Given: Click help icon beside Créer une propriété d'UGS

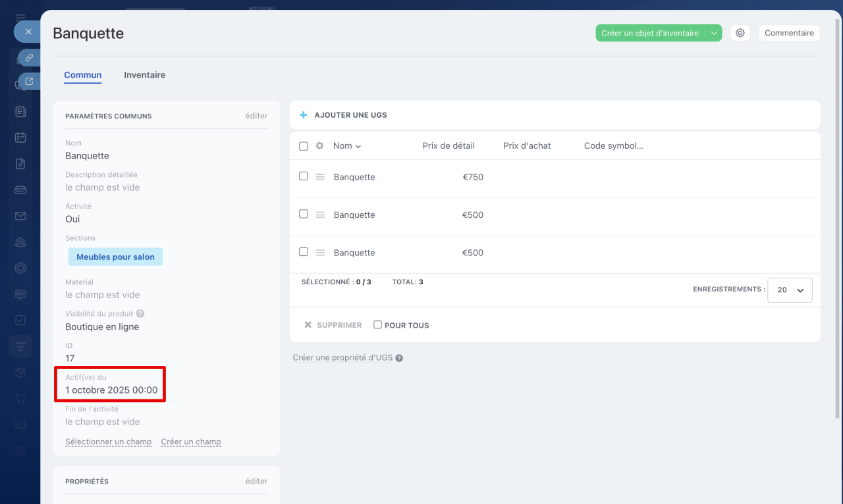Looking at the screenshot, I should pyautogui.click(x=399, y=359).
